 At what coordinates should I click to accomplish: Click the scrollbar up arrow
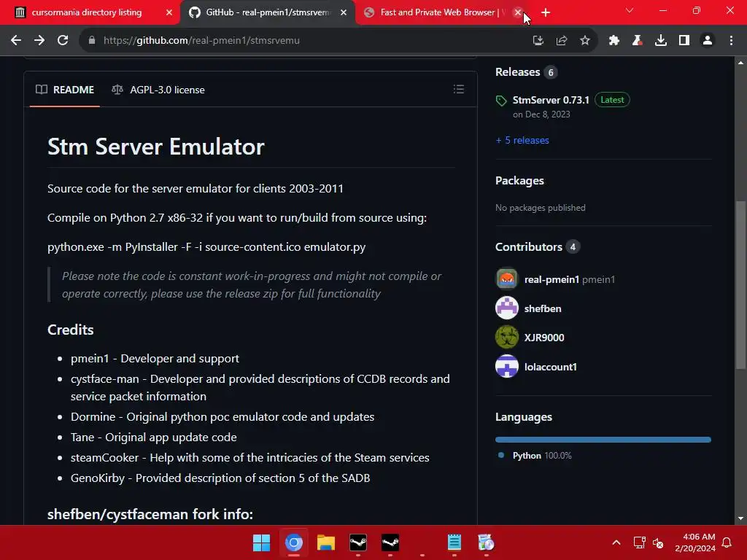[x=740, y=63]
